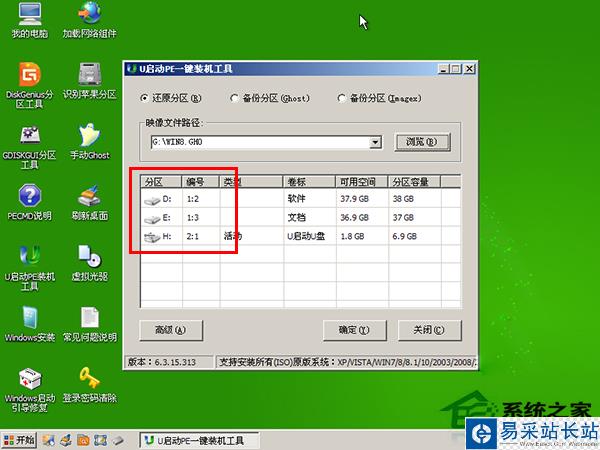Image resolution: width=600 pixels, height=450 pixels.
Task: Select the 备份分区(Imagex) radio option
Action: (x=379, y=98)
